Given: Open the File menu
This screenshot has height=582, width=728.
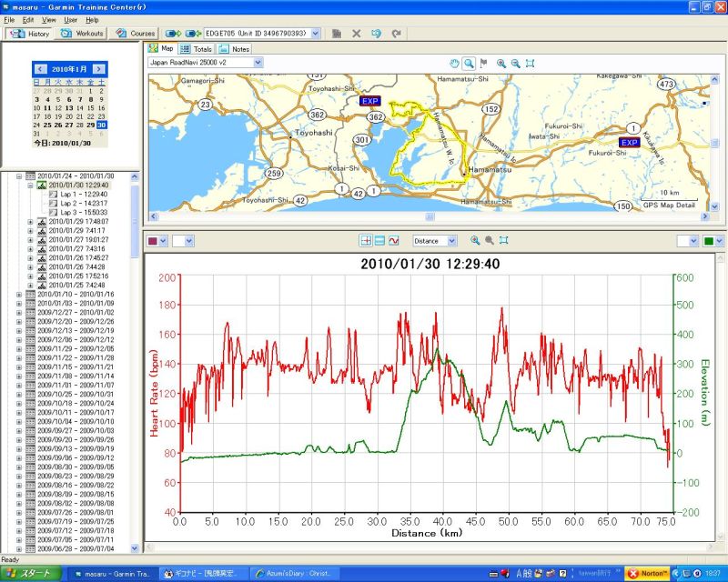Looking at the screenshot, I should coord(9,20).
